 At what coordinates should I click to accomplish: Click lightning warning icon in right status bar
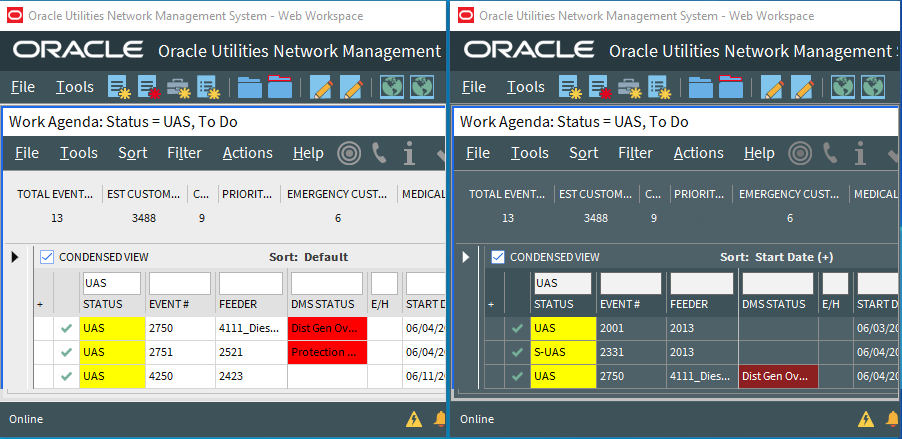click(x=865, y=419)
